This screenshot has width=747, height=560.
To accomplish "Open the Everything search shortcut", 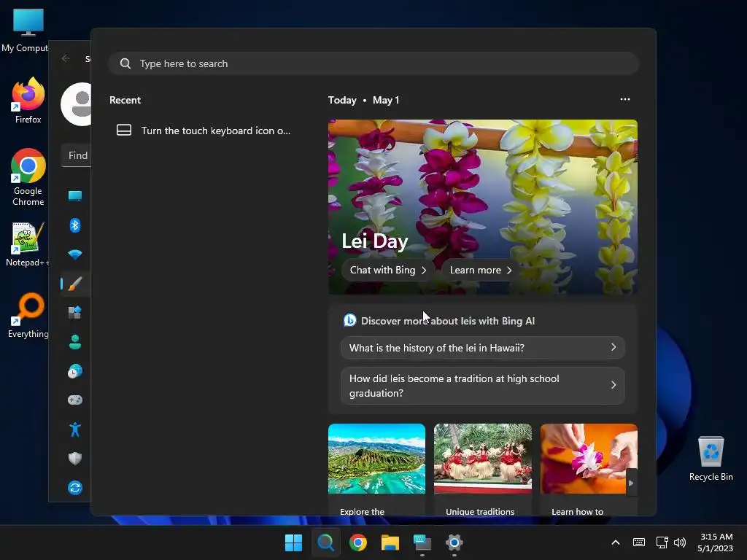I will 28,315.
